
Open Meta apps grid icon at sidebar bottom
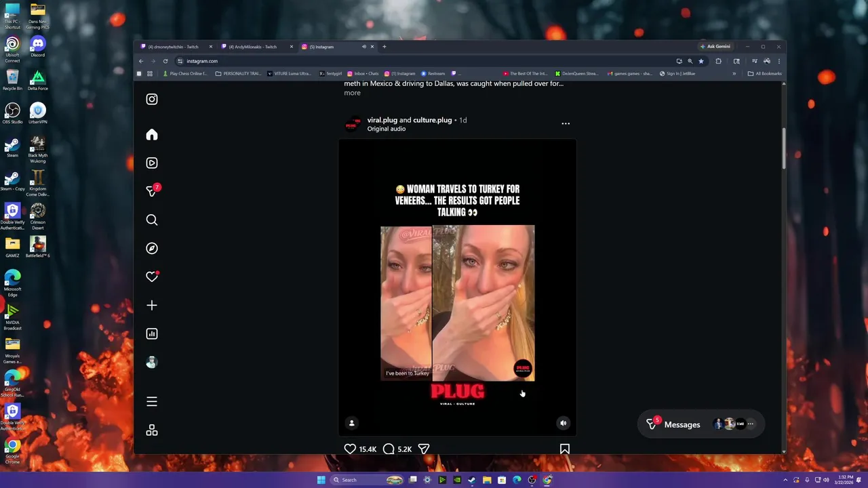152,430
